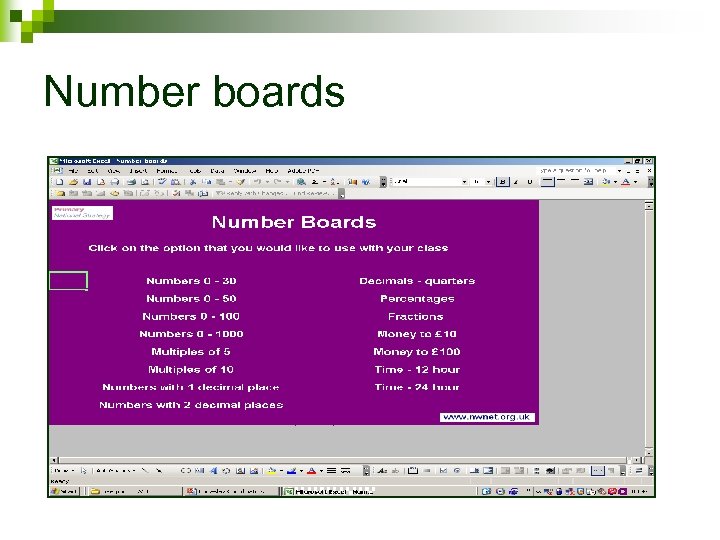720x540 pixels.
Task: Toggle Bold formatting button
Action: tap(503, 182)
